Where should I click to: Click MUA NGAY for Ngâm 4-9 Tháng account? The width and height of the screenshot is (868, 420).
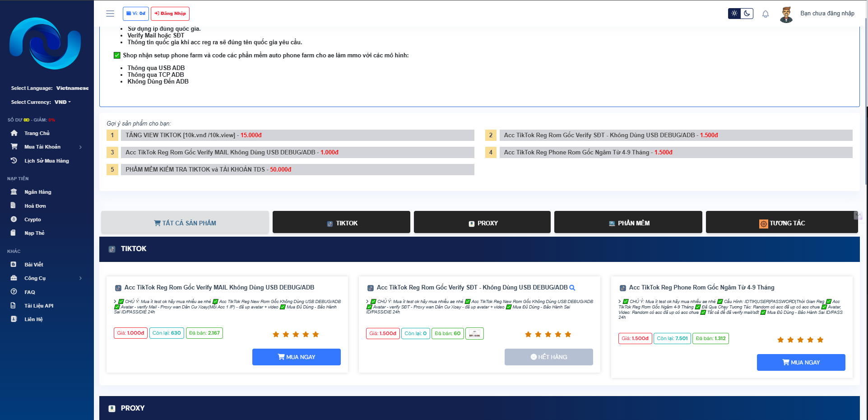(x=801, y=362)
